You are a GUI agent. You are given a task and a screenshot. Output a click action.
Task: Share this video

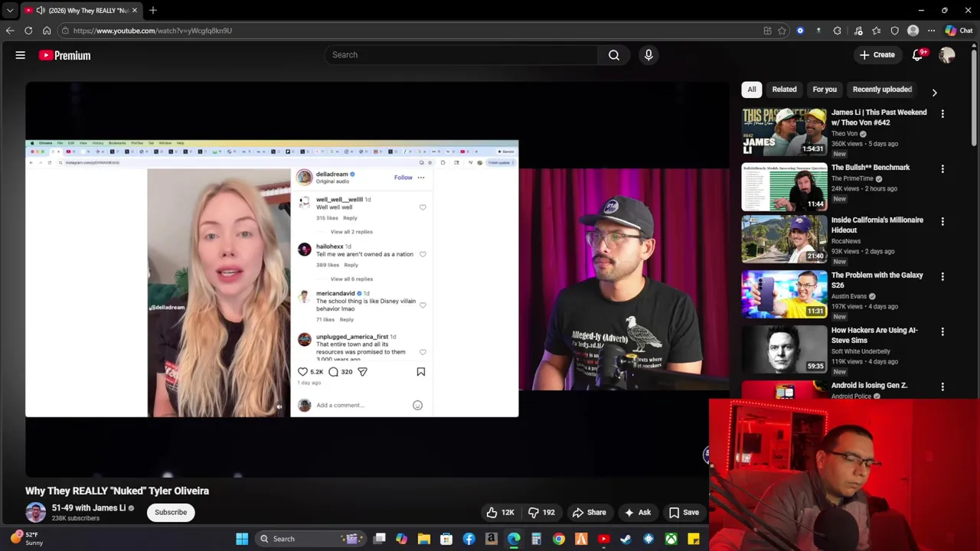tap(590, 513)
